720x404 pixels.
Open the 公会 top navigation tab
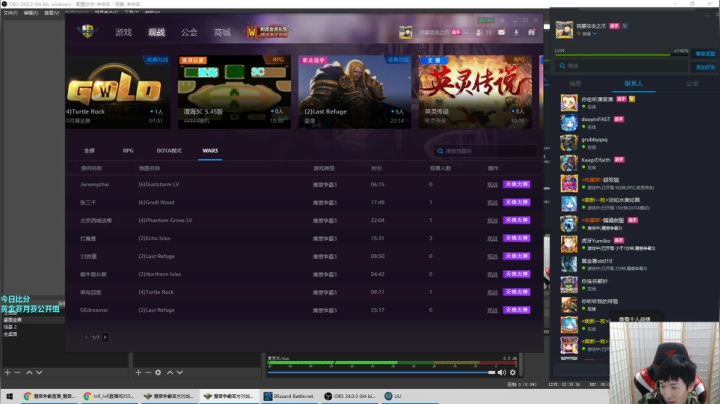tap(189, 32)
